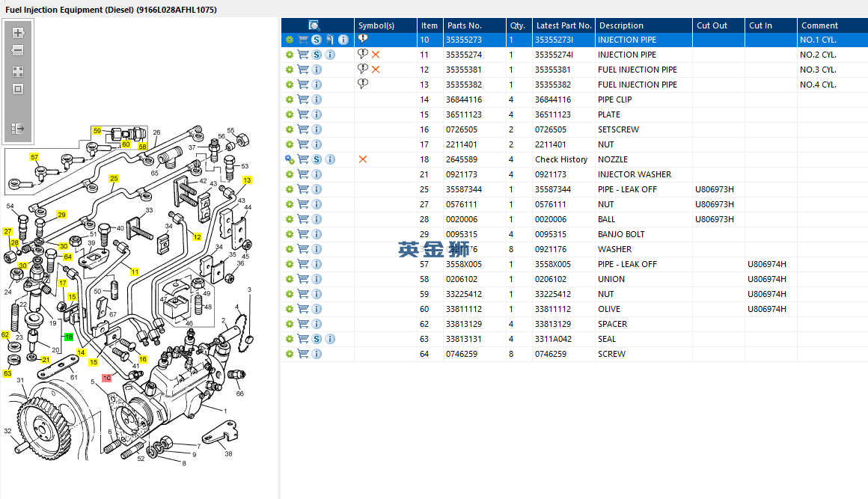The image size is (868, 499).
Task: Click green gear icon for item 60 olive
Action: coord(289,309)
